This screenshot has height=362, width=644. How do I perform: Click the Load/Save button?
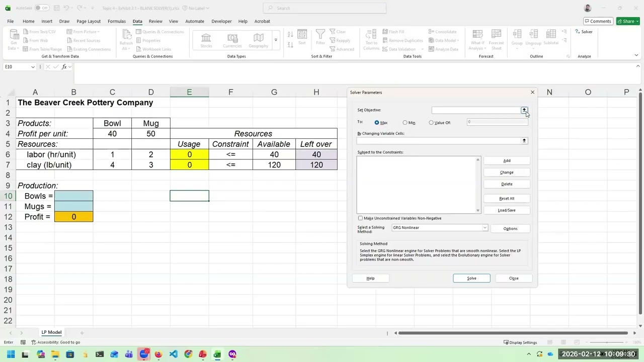tap(507, 210)
